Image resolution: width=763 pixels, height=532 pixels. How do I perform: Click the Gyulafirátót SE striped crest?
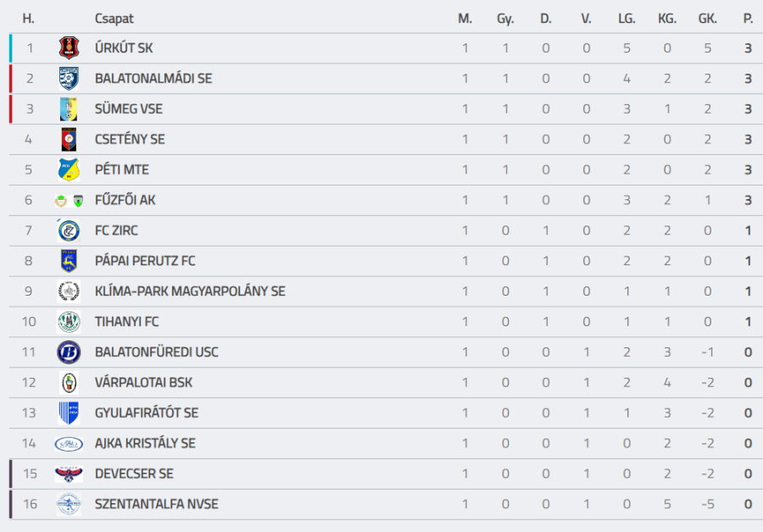point(69,413)
